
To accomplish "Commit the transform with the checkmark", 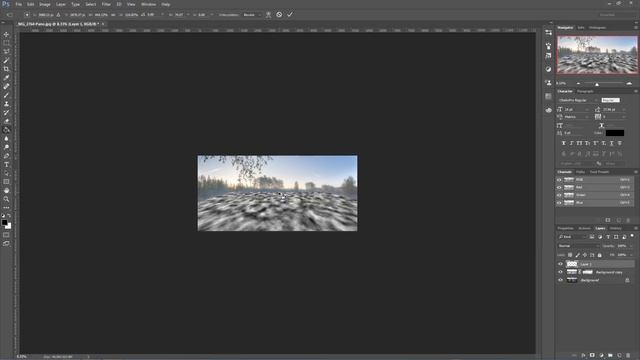I will point(290,14).
